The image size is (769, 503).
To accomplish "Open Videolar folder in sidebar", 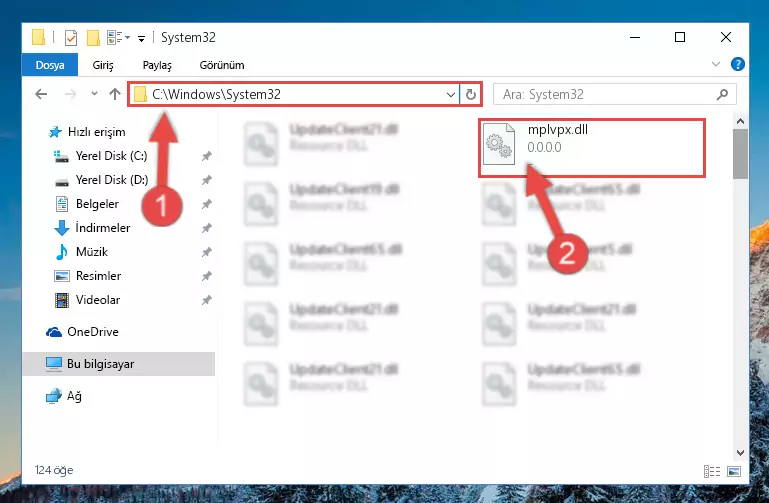I will (x=98, y=300).
